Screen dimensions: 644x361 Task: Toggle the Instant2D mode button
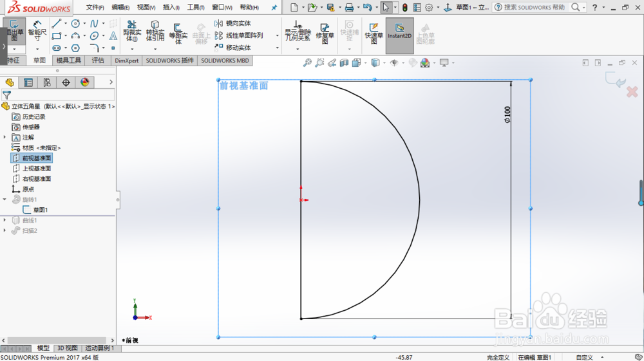[x=399, y=31]
